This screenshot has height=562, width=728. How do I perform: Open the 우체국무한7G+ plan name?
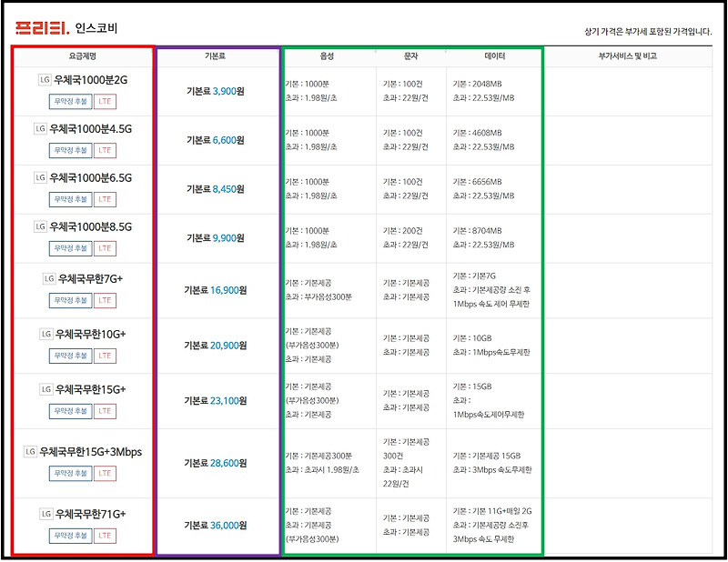90,278
